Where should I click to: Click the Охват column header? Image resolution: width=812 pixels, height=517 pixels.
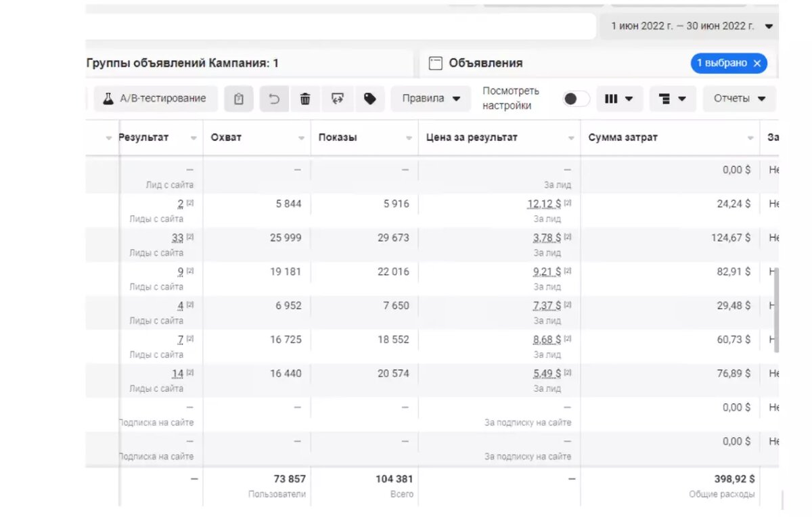[x=226, y=137]
